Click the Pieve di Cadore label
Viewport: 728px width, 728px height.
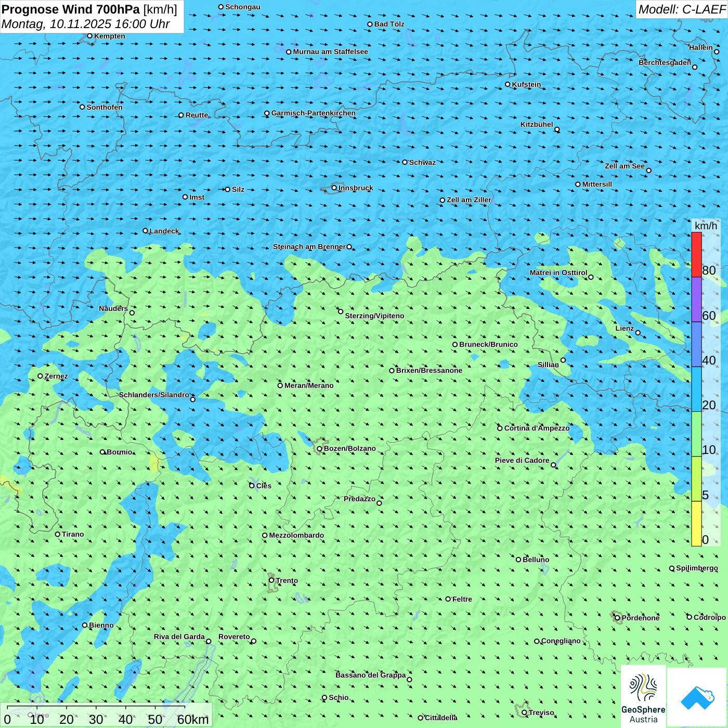click(522, 460)
